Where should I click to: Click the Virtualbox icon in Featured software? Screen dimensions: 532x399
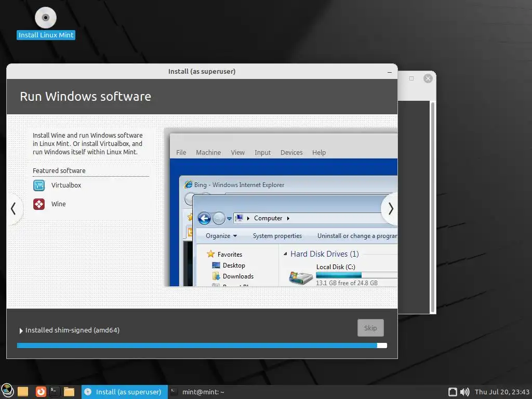pos(39,185)
